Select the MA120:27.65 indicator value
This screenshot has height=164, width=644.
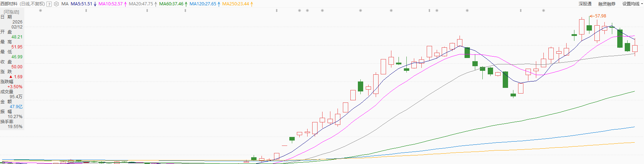(x=203, y=4)
